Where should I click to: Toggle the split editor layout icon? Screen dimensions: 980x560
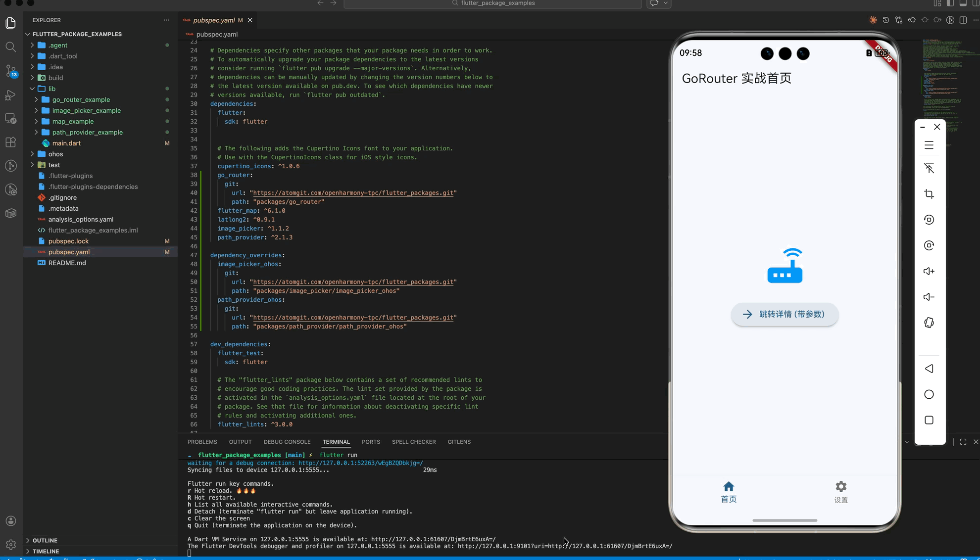(963, 20)
